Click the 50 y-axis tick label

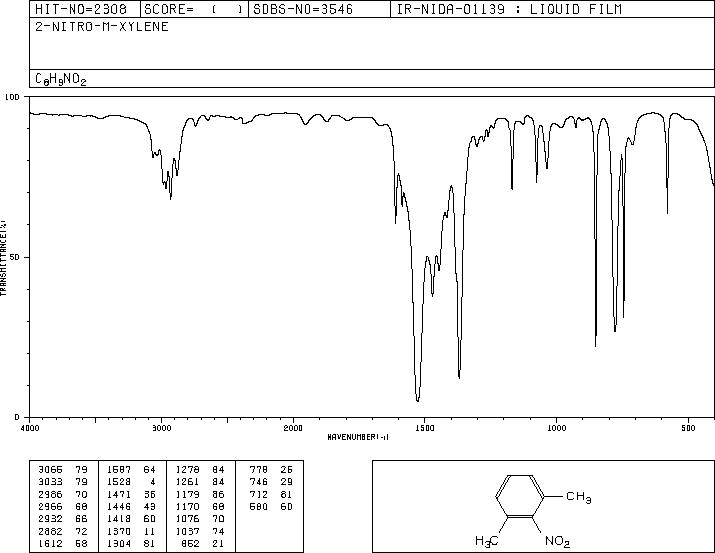16,257
